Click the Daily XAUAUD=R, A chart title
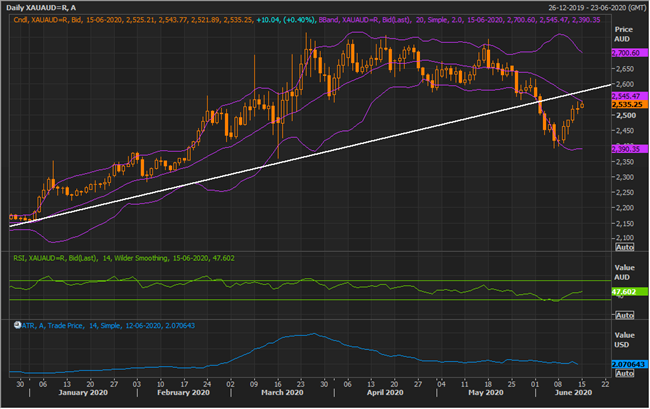The width and height of the screenshot is (650, 409). pos(41,7)
